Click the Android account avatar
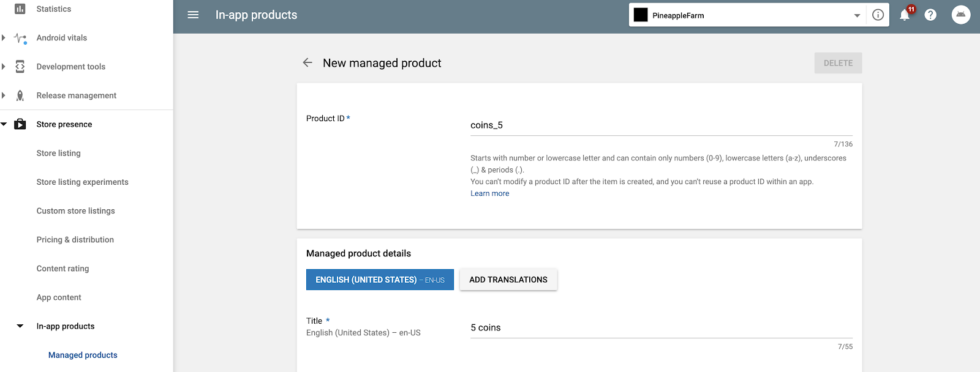 [960, 15]
